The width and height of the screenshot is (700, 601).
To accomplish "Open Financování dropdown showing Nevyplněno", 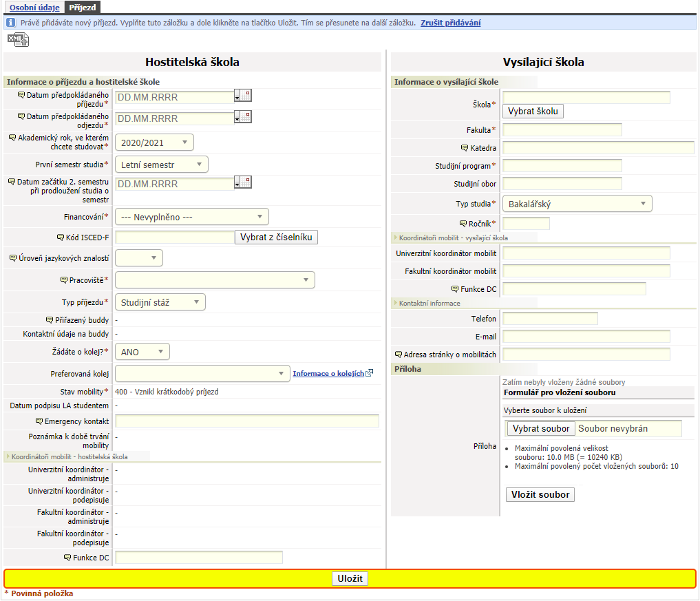I will pyautogui.click(x=192, y=217).
